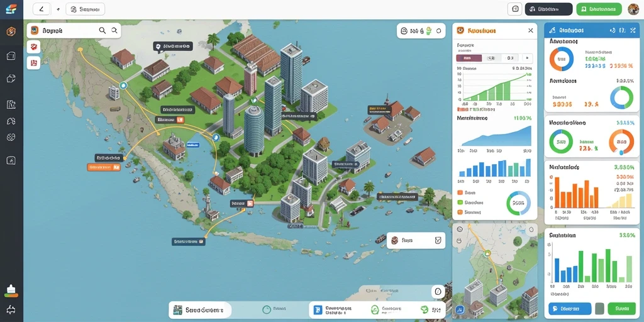Click the blue button at bottom of right panel
The height and width of the screenshot is (322, 644).
(x=570, y=308)
